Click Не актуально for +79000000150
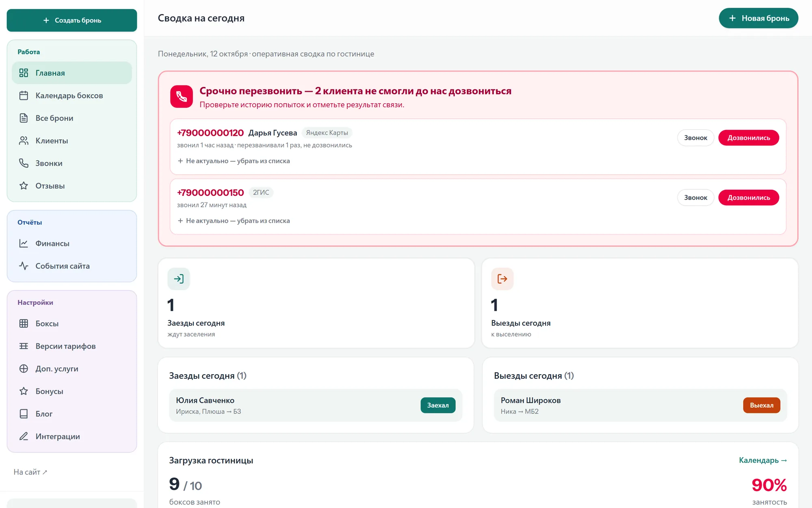Image resolution: width=812 pixels, height=508 pixels. click(233, 221)
